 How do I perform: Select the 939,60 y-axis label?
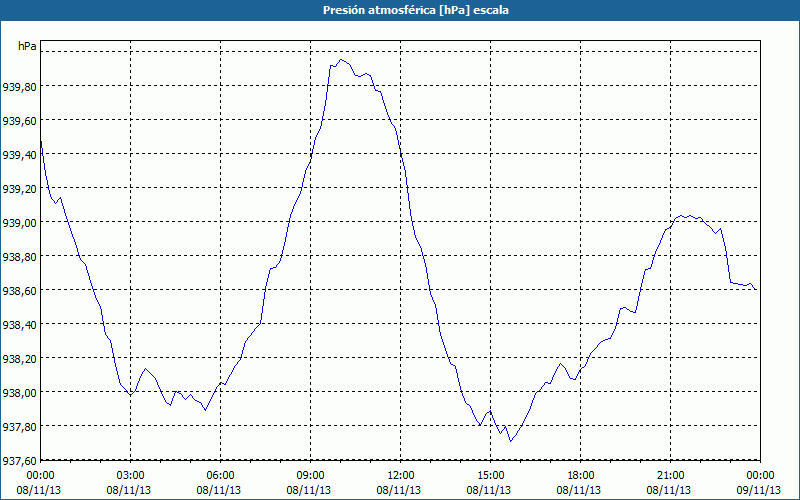(19, 121)
